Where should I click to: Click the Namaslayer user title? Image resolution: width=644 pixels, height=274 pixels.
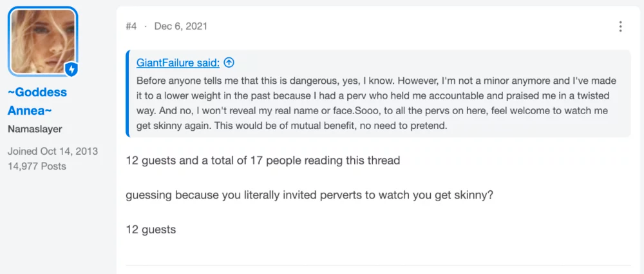tap(35, 129)
